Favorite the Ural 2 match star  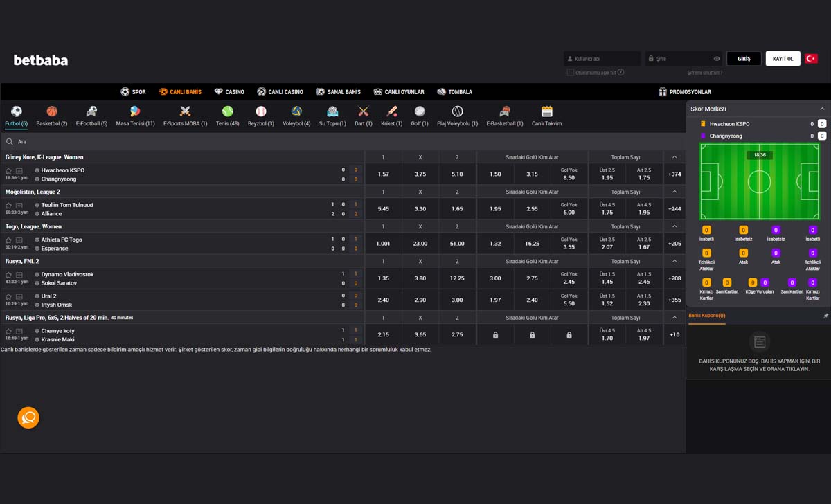click(9, 296)
